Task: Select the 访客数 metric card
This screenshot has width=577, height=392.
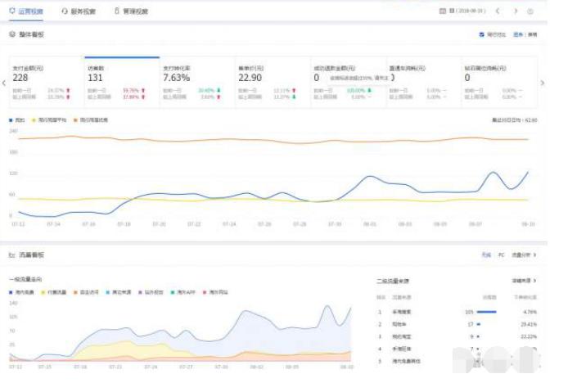Action: point(122,82)
